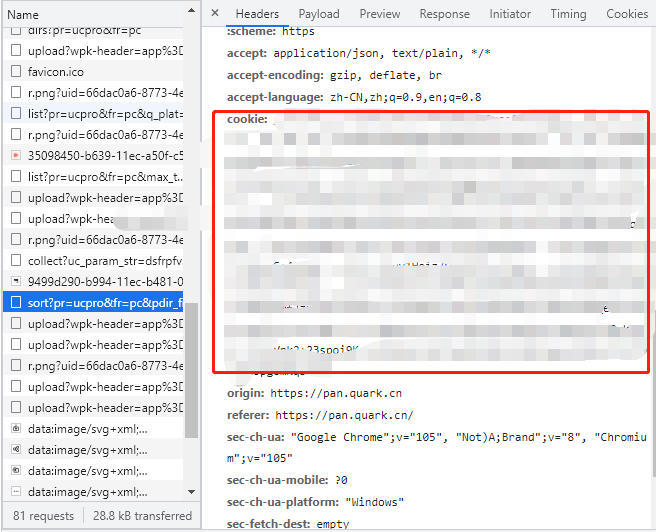
Task: Open the Payload tab
Action: (319, 14)
